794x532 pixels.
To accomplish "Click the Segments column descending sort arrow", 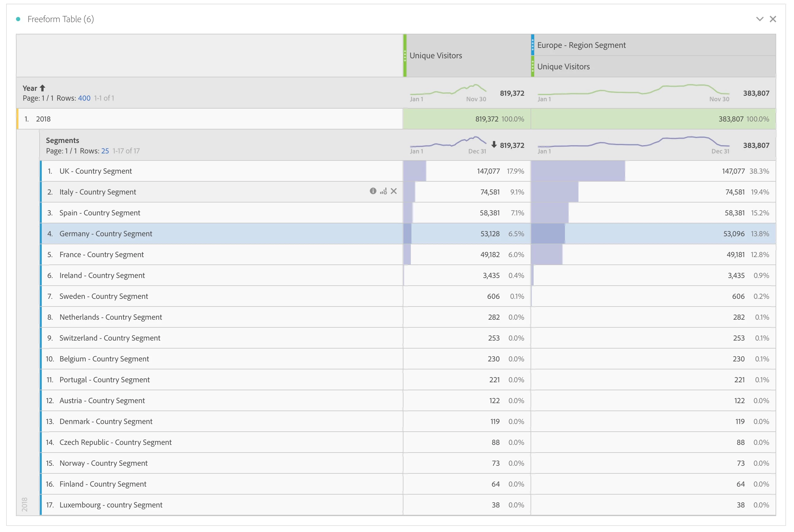I will click(494, 145).
